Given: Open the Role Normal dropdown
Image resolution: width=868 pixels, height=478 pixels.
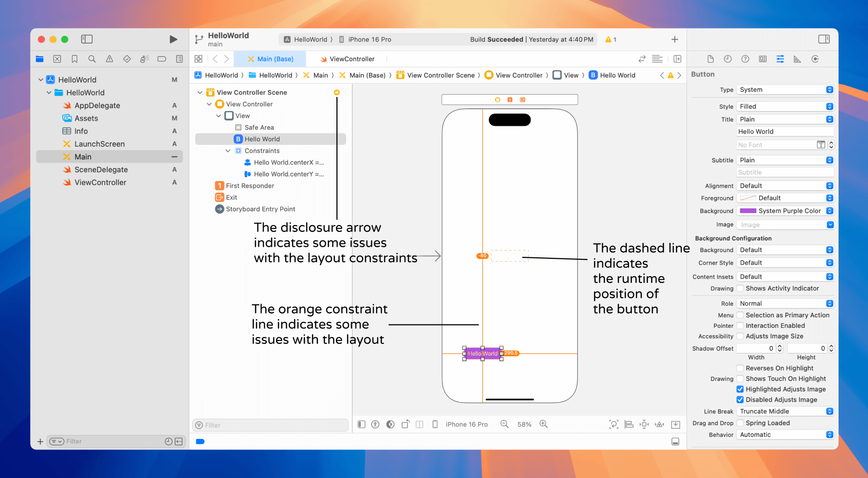Looking at the screenshot, I should click(x=785, y=303).
